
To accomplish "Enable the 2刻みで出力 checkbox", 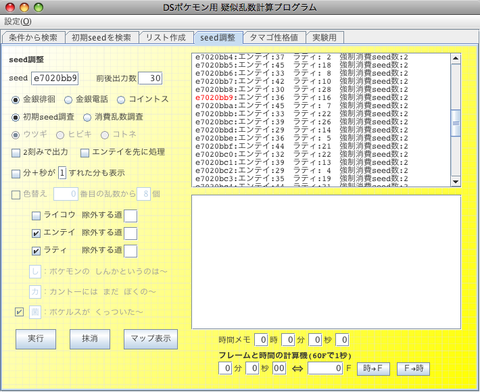I will tap(16, 153).
